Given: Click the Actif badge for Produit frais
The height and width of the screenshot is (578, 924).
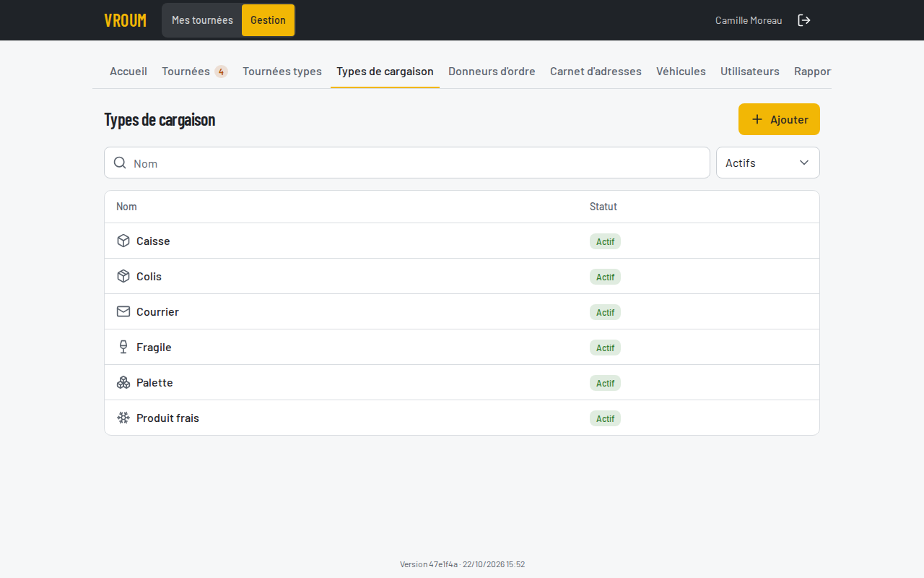Looking at the screenshot, I should (x=605, y=418).
